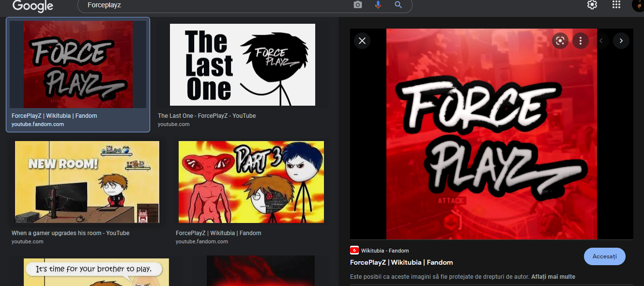Open the Google apps grid

point(616,5)
